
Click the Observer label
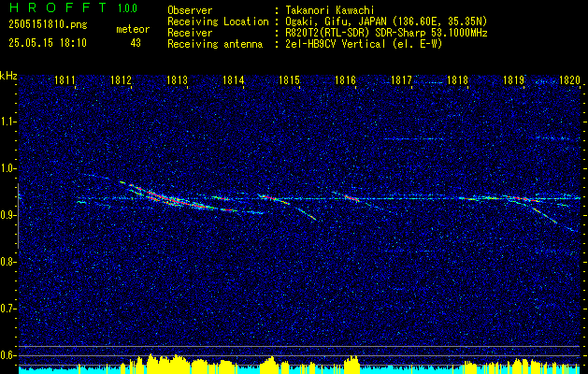[190, 10]
